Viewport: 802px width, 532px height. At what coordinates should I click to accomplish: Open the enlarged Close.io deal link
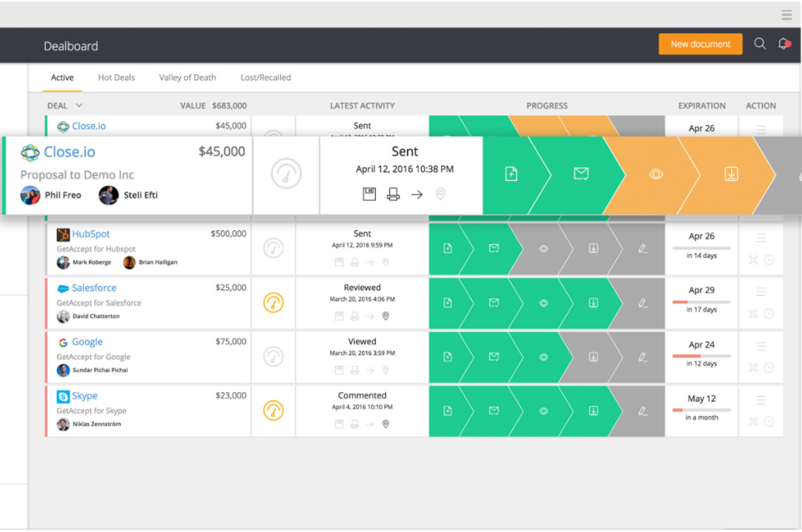69,152
